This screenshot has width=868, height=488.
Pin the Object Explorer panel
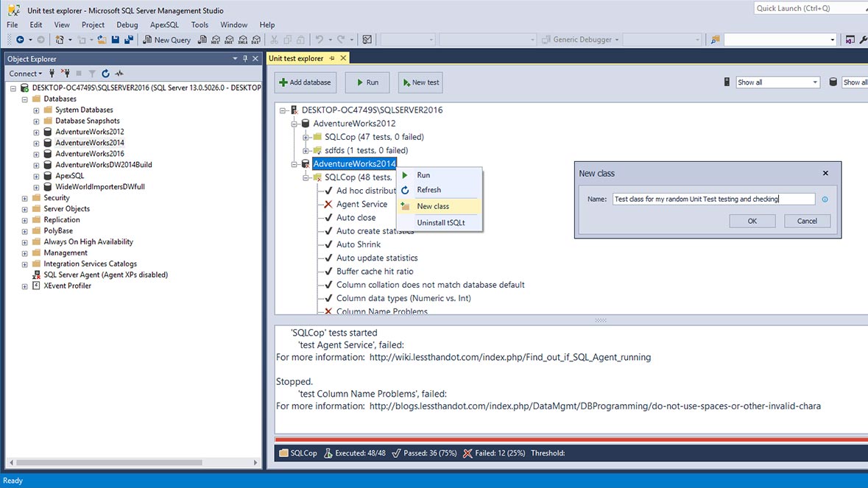coord(245,59)
